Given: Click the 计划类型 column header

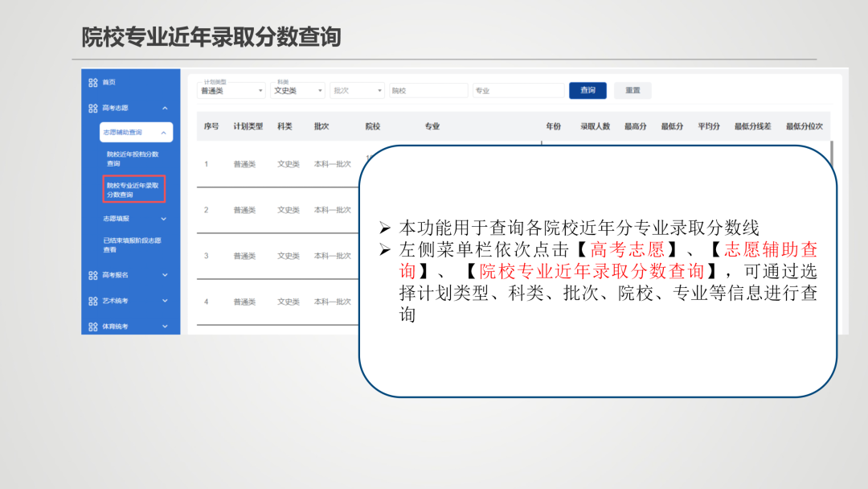Looking at the screenshot, I should coord(248,126).
